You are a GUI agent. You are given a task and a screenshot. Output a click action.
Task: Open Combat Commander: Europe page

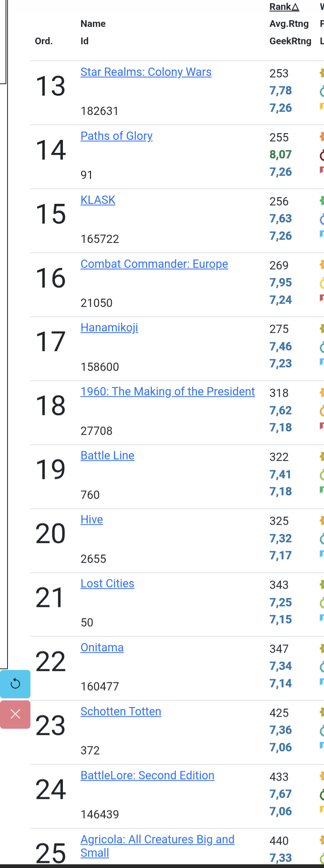point(154,264)
